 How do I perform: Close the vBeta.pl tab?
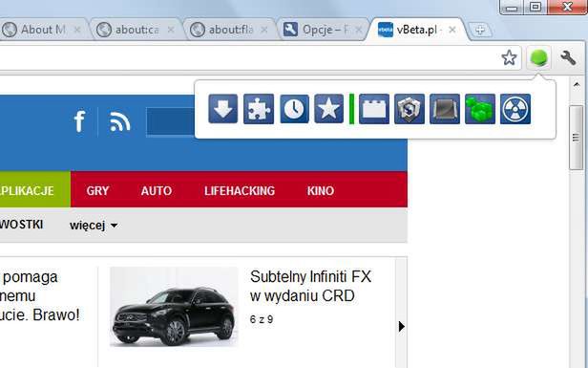[452, 30]
